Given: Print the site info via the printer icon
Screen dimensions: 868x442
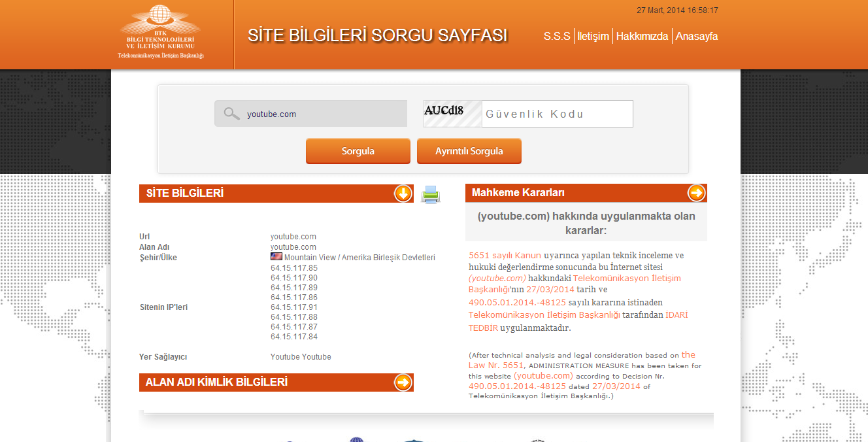Looking at the screenshot, I should click(431, 194).
